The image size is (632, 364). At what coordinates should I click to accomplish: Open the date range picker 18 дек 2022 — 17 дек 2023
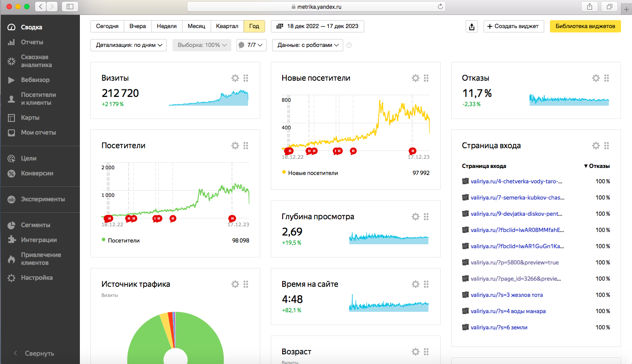click(317, 26)
